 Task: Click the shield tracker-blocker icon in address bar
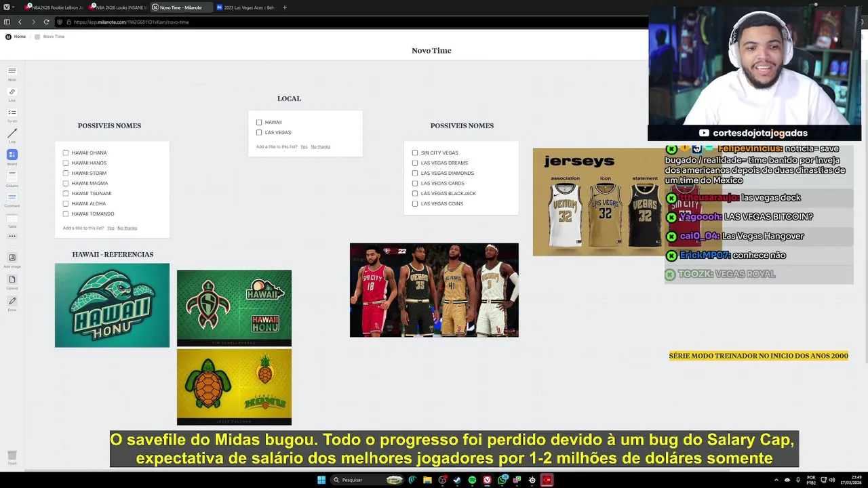[x=60, y=22]
